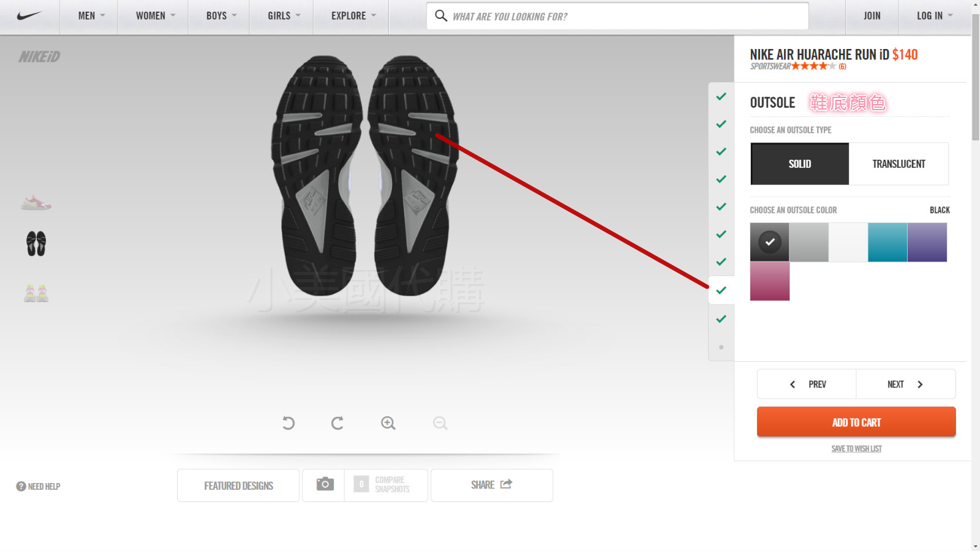Go to the third customization step checkmark
980x551 pixels.
pos(722,151)
